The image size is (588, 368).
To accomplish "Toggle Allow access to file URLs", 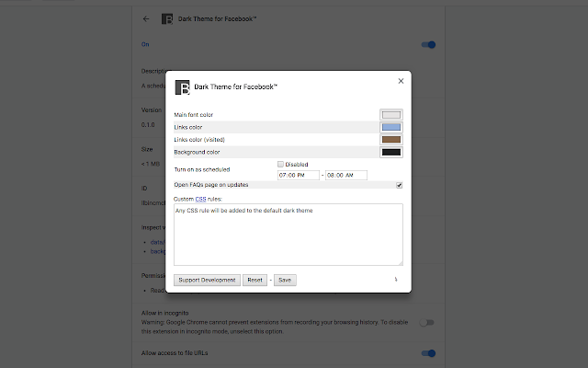I will 428,353.
